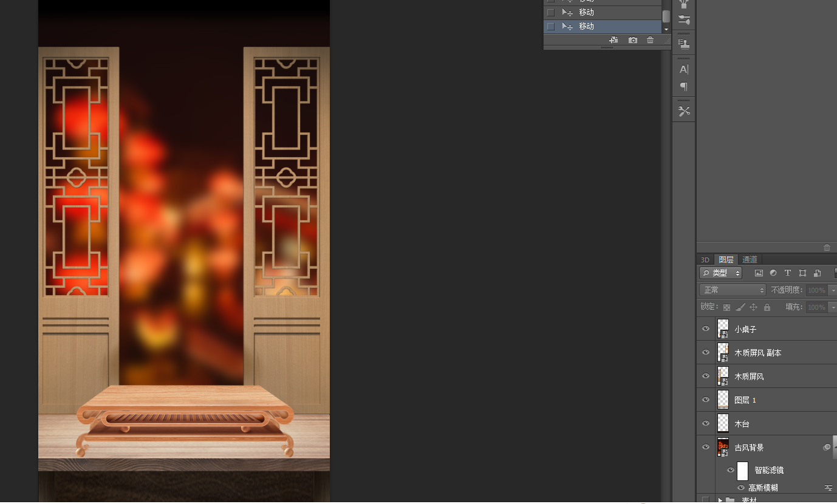Select the 小桌子 layer name
837x504 pixels.
pyautogui.click(x=745, y=329)
